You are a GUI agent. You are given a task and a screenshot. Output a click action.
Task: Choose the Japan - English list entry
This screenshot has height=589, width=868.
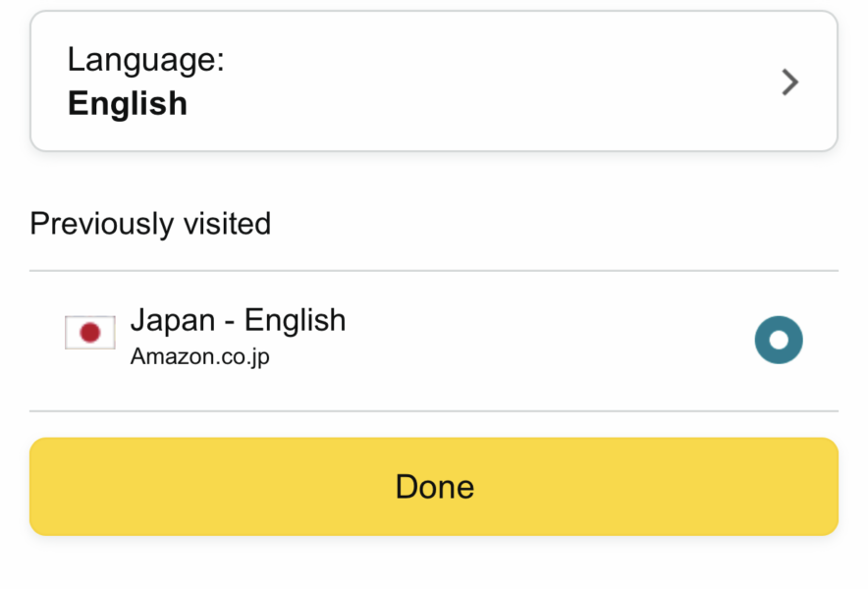point(434,341)
